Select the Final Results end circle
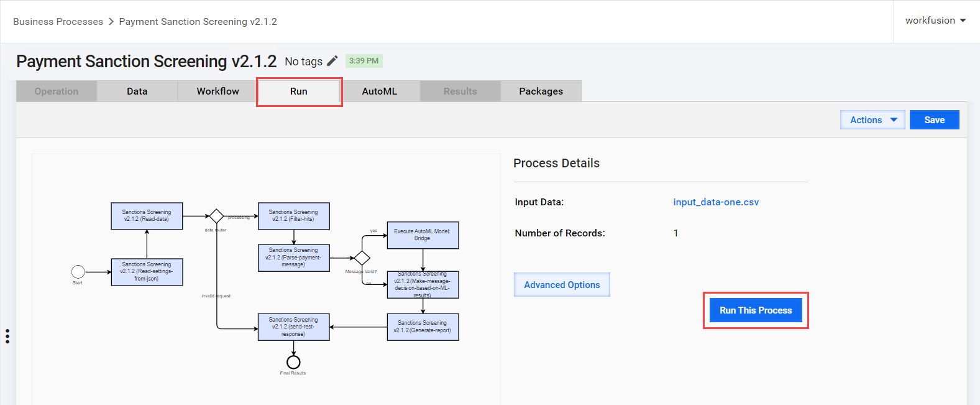The width and height of the screenshot is (980, 405). [x=293, y=362]
